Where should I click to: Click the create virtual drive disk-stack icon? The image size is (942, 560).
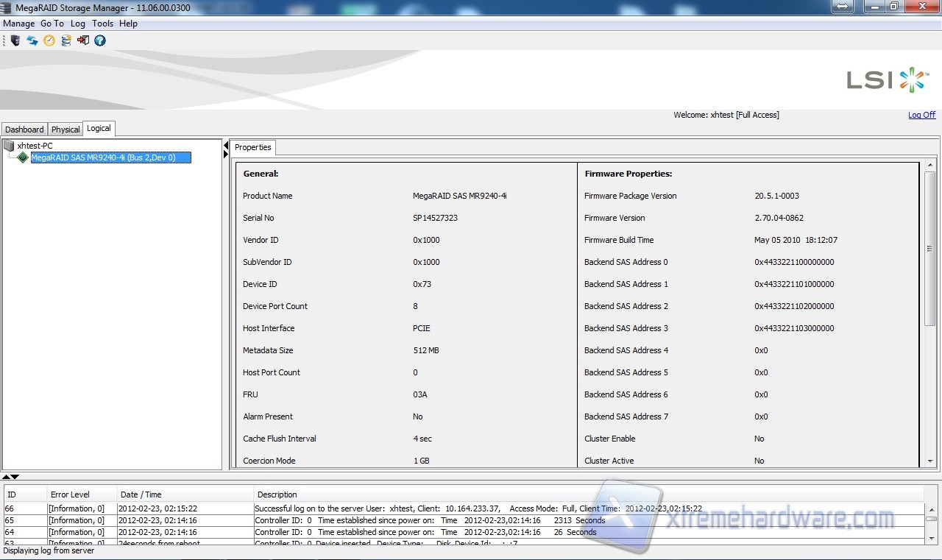(x=66, y=40)
